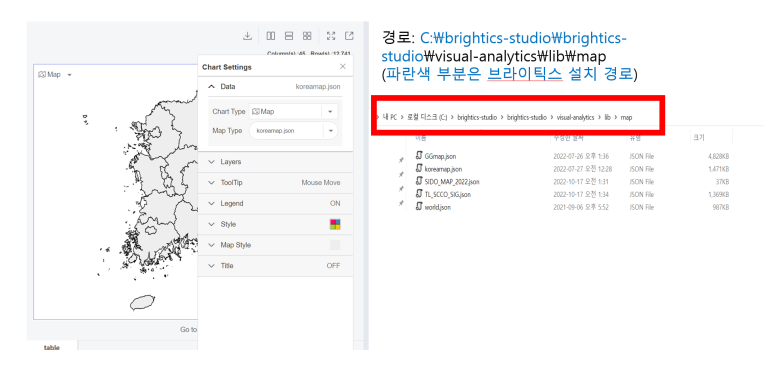Click the JSON file icon beside TL_SCCO_SIG.json
Screen dimensions: 773x369
(x=419, y=194)
